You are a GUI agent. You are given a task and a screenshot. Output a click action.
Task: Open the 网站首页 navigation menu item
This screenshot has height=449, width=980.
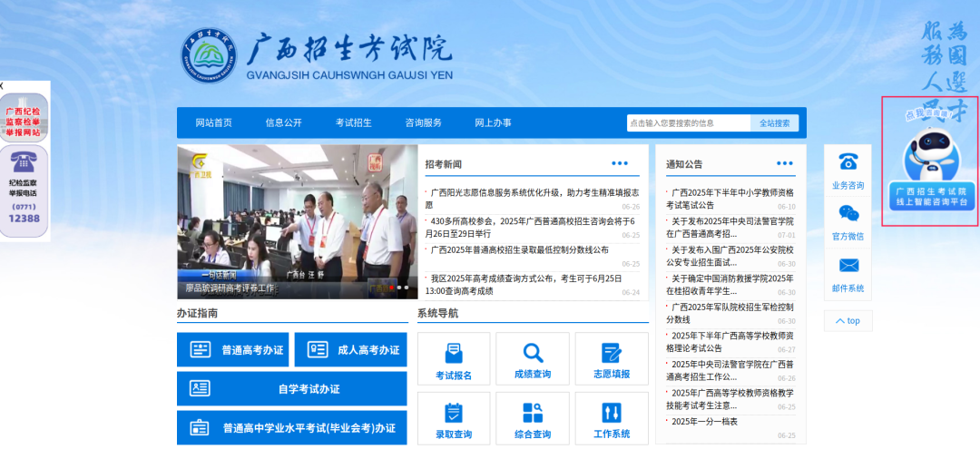tap(214, 123)
